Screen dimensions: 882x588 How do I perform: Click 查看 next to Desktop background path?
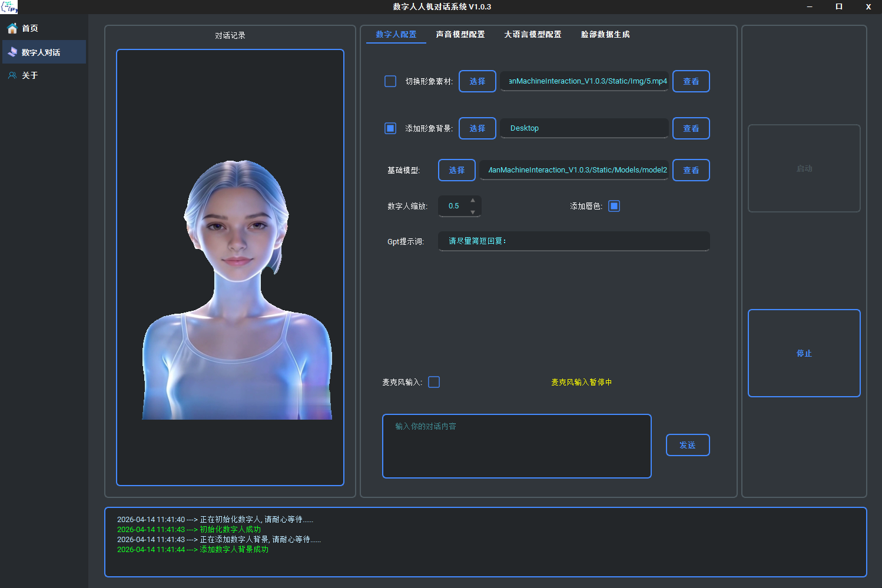(691, 128)
